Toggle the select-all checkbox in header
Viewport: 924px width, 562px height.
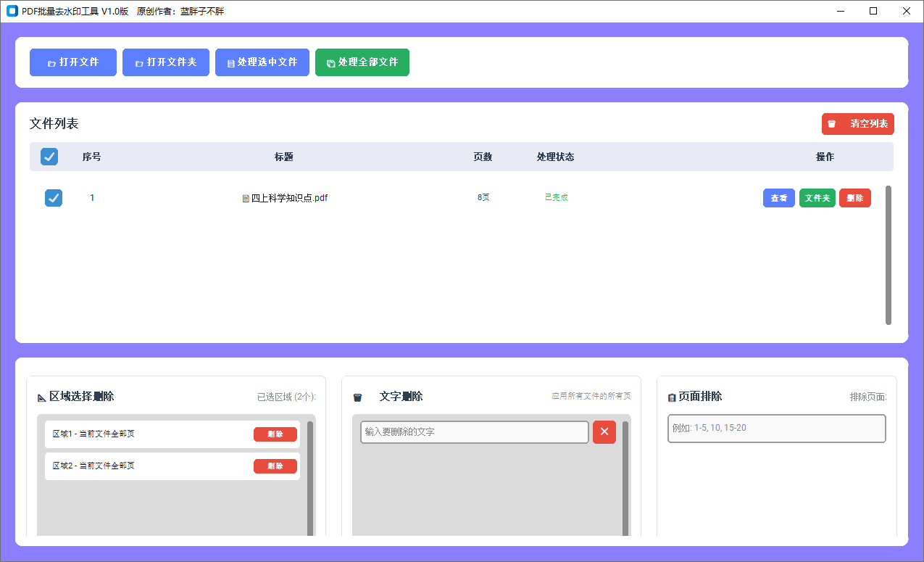(49, 157)
